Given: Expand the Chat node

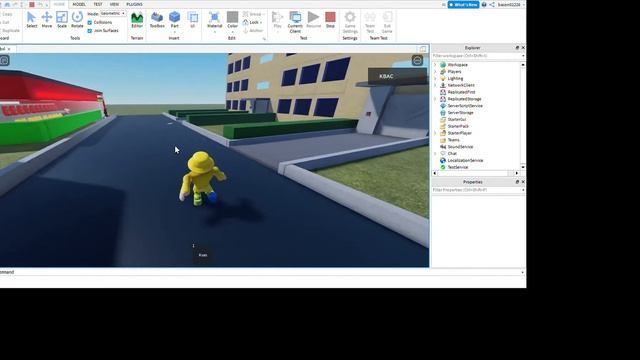Looking at the screenshot, I should tap(435, 153).
